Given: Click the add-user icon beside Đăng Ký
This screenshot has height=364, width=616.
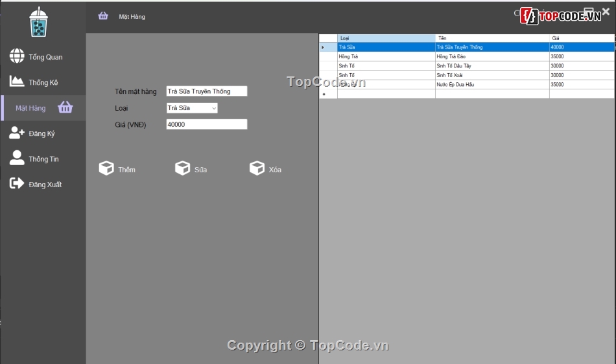Looking at the screenshot, I should [x=17, y=133].
